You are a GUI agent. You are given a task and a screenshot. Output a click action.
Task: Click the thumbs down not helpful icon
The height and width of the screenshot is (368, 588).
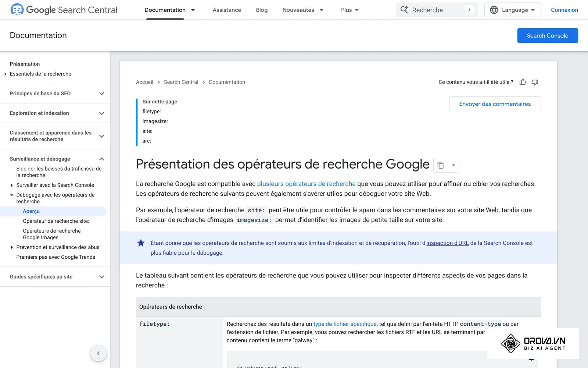click(535, 82)
